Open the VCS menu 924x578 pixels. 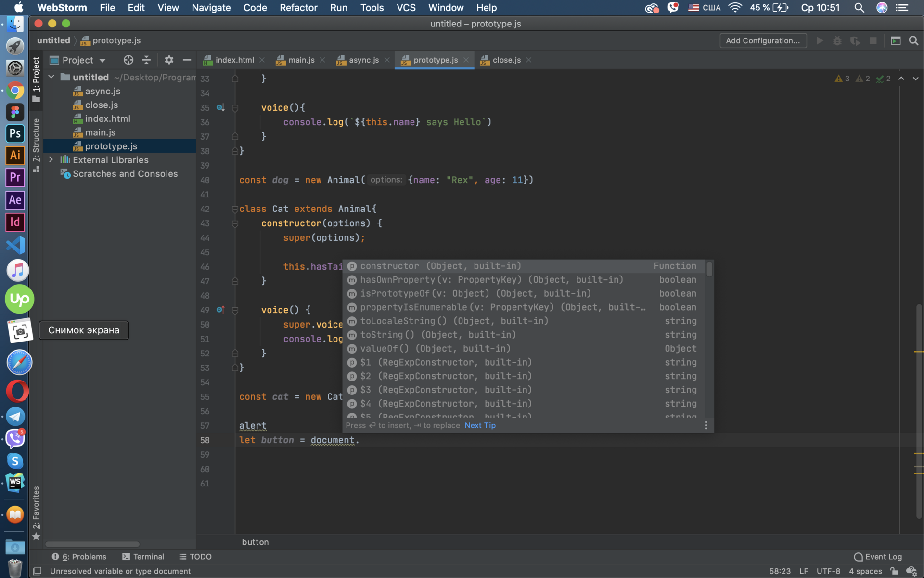tap(406, 8)
